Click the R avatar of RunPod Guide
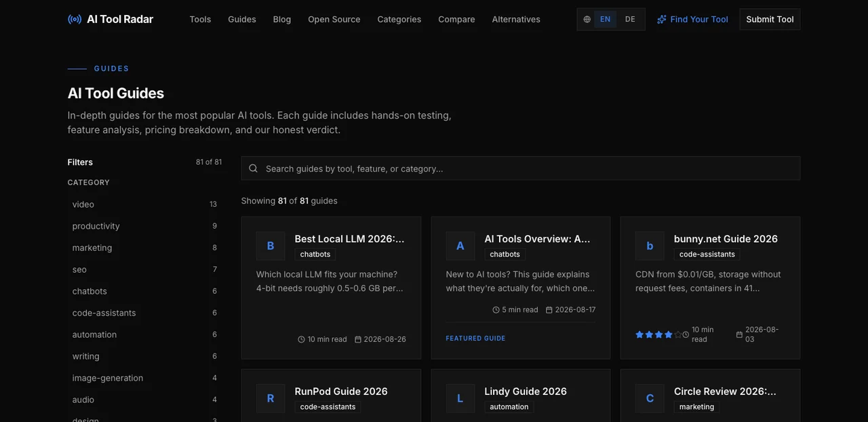 [271, 398]
